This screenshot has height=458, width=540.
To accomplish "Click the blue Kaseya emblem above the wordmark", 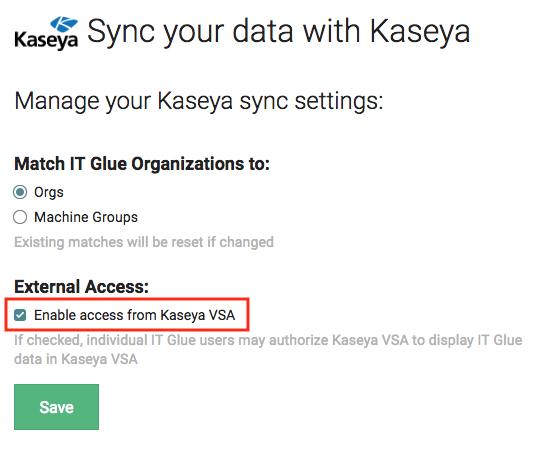I will (x=64, y=24).
